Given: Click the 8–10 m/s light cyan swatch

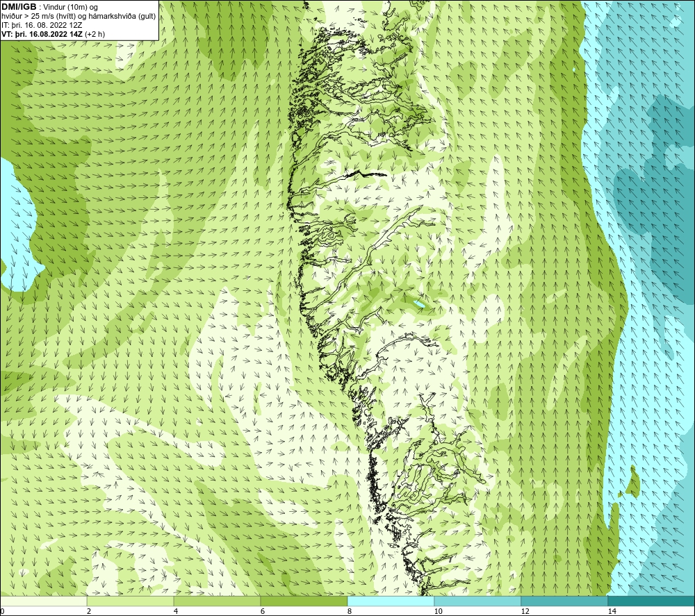Looking at the screenshot, I should [391, 601].
